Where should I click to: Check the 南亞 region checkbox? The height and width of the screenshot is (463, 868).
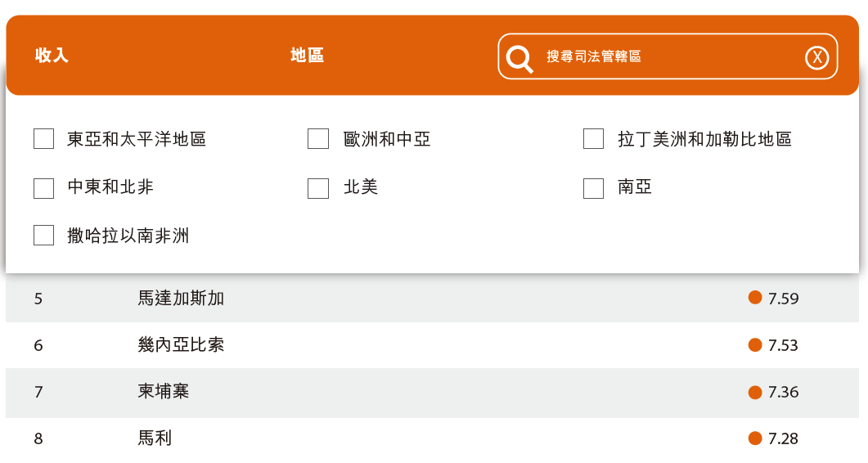coord(593,188)
